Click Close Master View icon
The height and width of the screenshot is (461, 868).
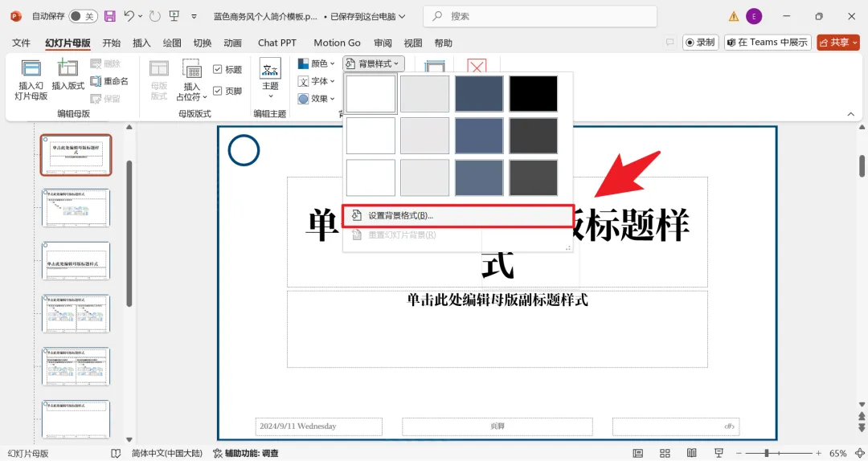coord(477,66)
